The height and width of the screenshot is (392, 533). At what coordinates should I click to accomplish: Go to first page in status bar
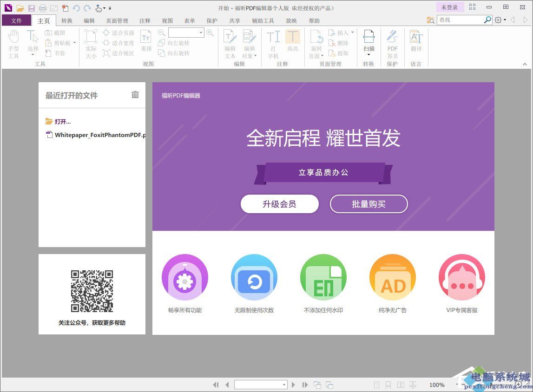tap(216, 385)
